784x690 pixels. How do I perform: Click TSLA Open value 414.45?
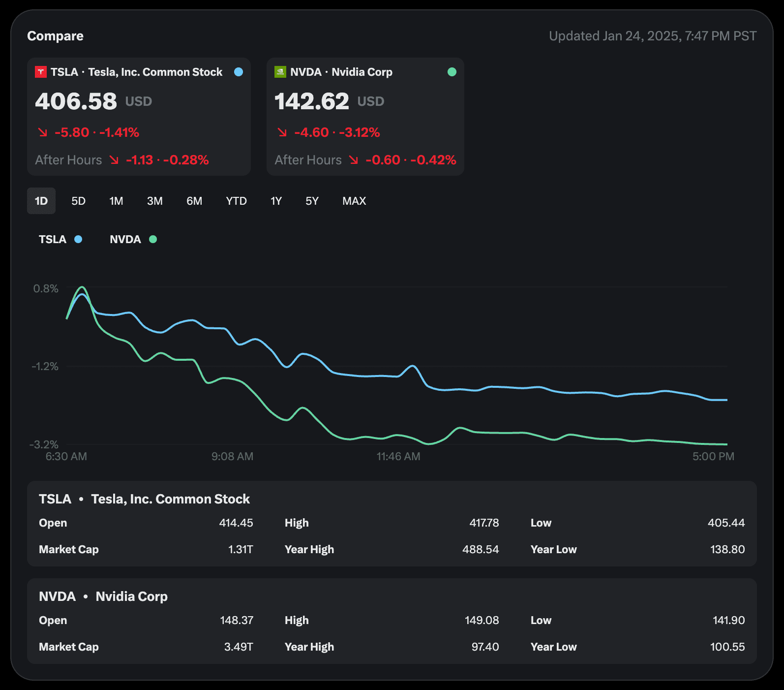coord(236,523)
